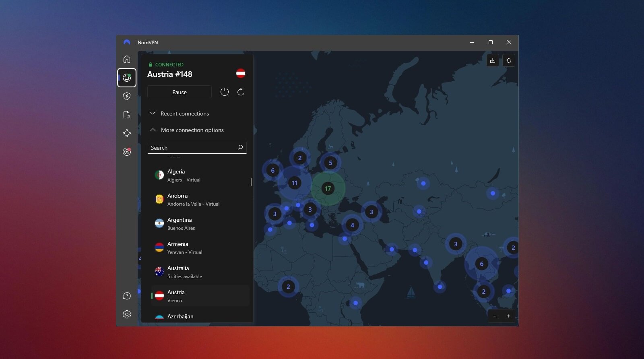Image resolution: width=644 pixels, height=359 pixels.
Task: Click map cluster labeled 4
Action: coord(352,225)
